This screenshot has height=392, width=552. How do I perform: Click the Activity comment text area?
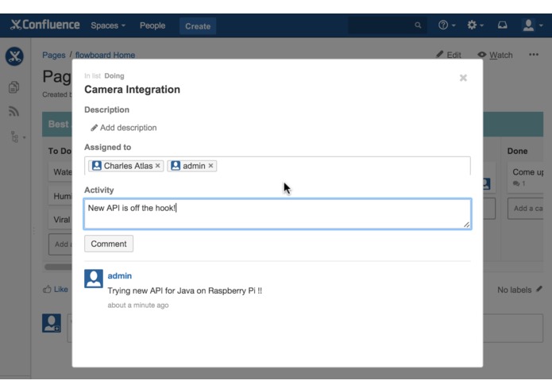(277, 214)
